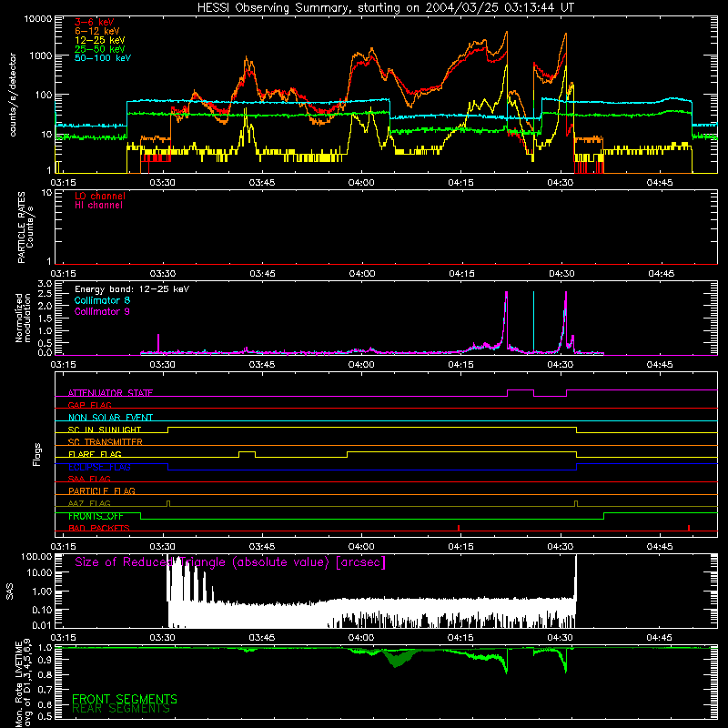This screenshot has height=728, width=728.
Task: Select the 'Collimator 8' legend label
Action: (x=102, y=300)
